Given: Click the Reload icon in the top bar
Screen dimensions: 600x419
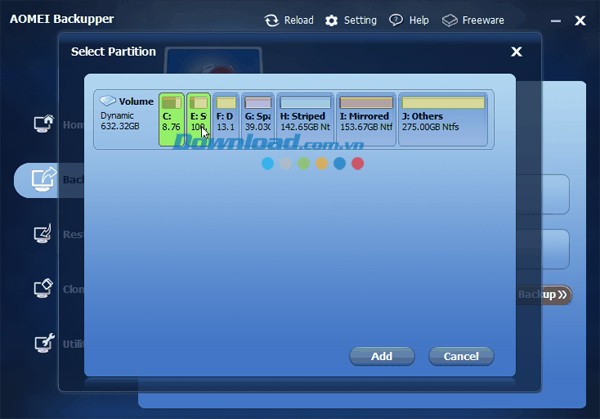Looking at the screenshot, I should (271, 20).
